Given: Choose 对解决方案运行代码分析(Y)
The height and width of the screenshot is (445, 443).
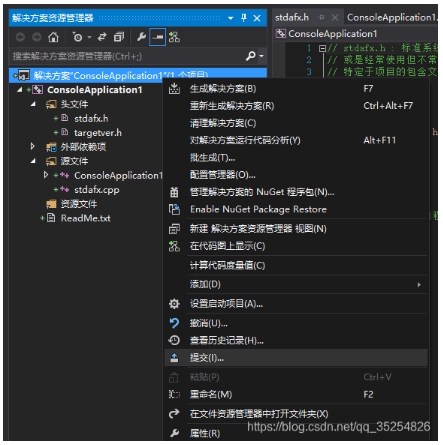Looking at the screenshot, I should 296,140.
